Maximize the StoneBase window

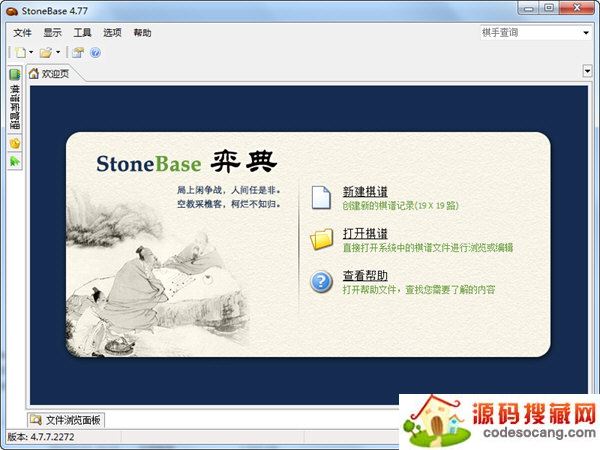[549, 8]
